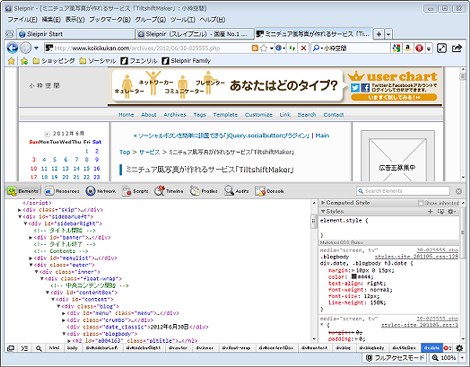Toggle console drawer icon in DevTools status bar
Viewport: 470px width, 367px height.
point(24,348)
